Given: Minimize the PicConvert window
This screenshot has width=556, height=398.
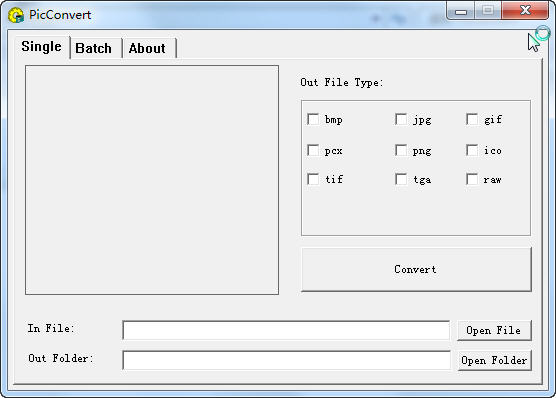Looking at the screenshot, I should 461,11.
